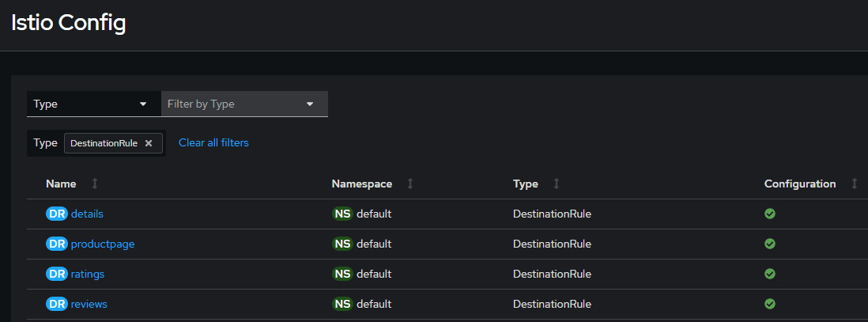Click the DR badge beside details
The image size is (868, 322).
point(57,214)
